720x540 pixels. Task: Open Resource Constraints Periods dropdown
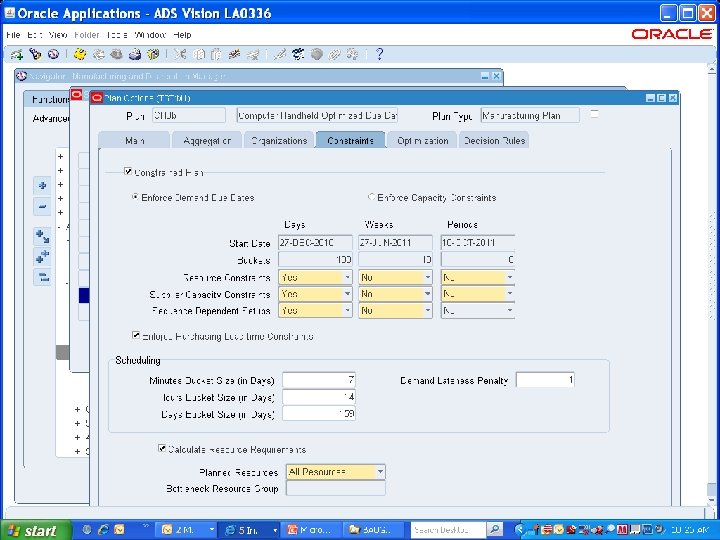(x=510, y=277)
